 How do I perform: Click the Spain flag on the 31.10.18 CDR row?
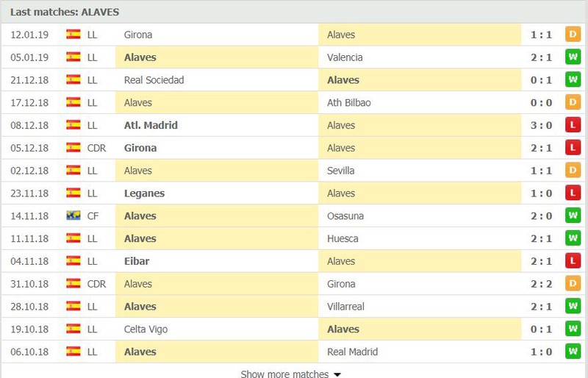tap(73, 283)
